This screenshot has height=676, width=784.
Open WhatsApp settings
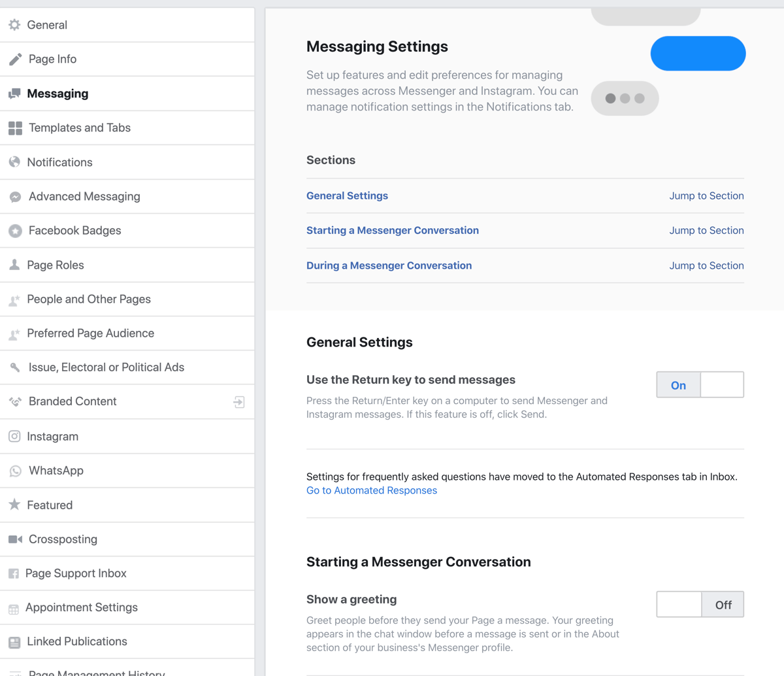coord(127,470)
